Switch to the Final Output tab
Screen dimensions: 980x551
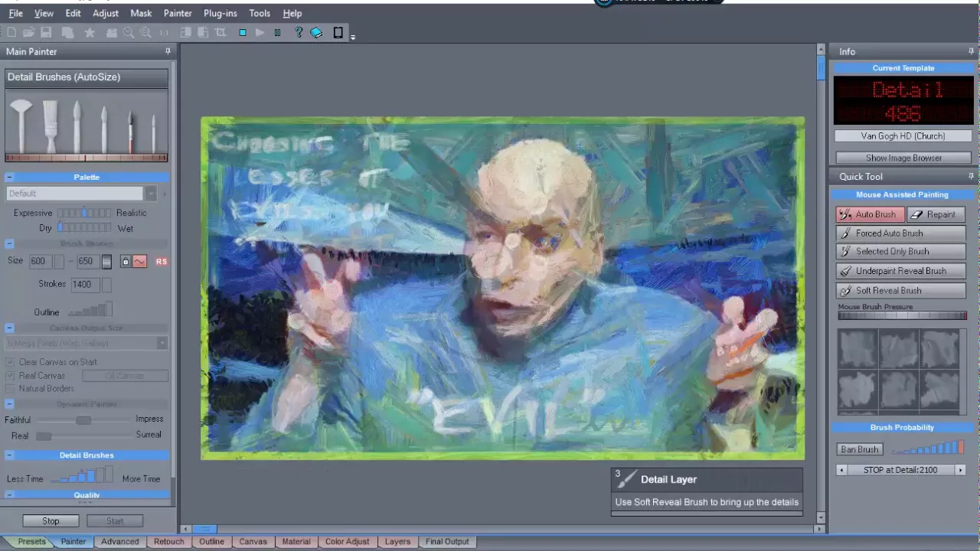coord(447,542)
